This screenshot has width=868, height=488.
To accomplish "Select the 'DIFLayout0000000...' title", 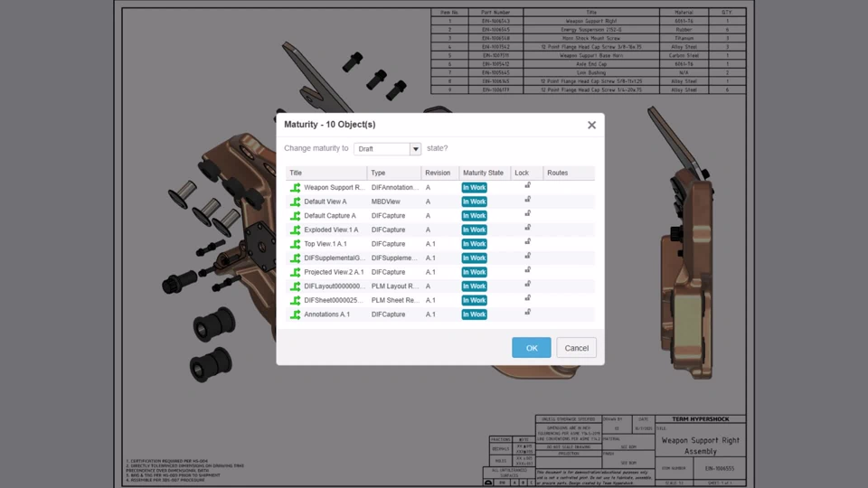I will tap(335, 286).
